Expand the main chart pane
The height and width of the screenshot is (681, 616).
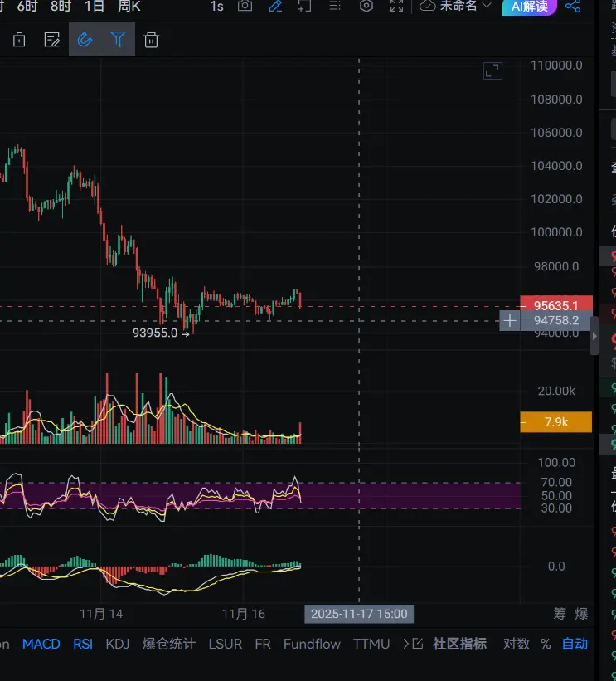[492, 71]
